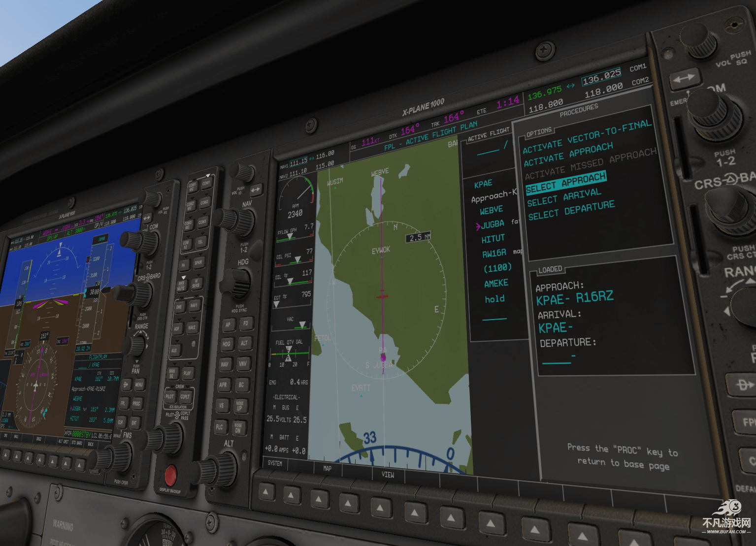
Task: Toggle COM3 MIC on the audio panel
Action: pos(188,225)
